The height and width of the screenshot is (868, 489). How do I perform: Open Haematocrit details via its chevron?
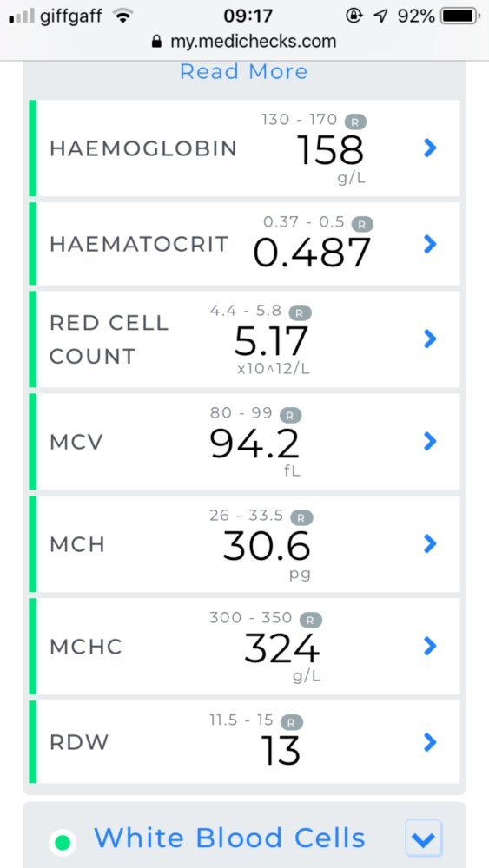pos(430,244)
